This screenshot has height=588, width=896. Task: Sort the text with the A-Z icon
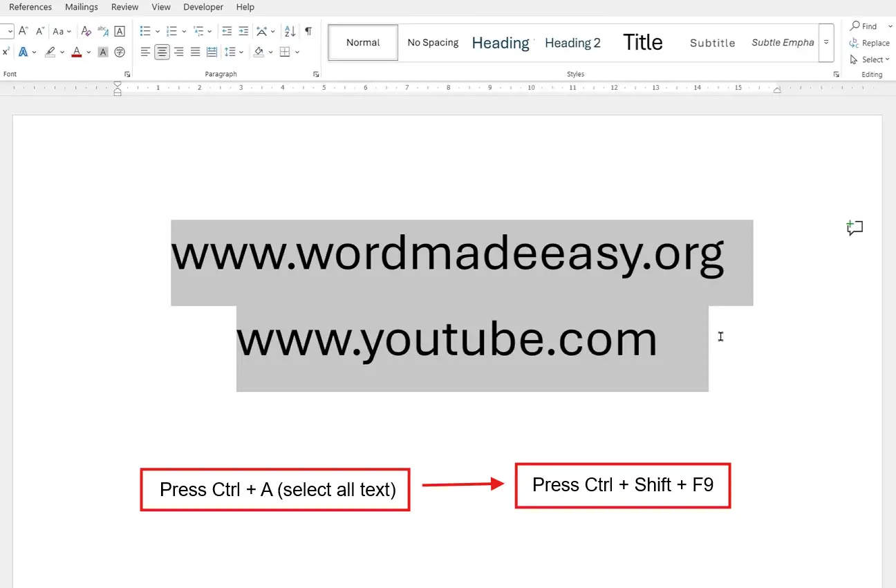290,31
